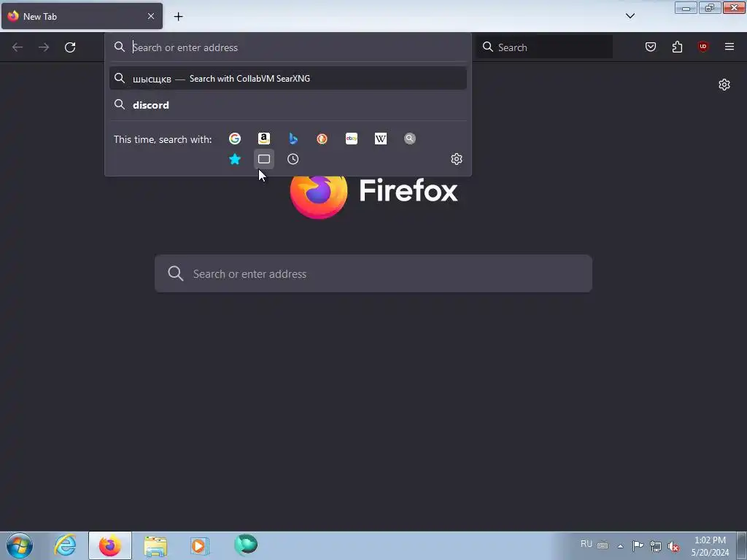Search open Tabs via rectangle icon
Screen dimensions: 747x560
point(264,159)
